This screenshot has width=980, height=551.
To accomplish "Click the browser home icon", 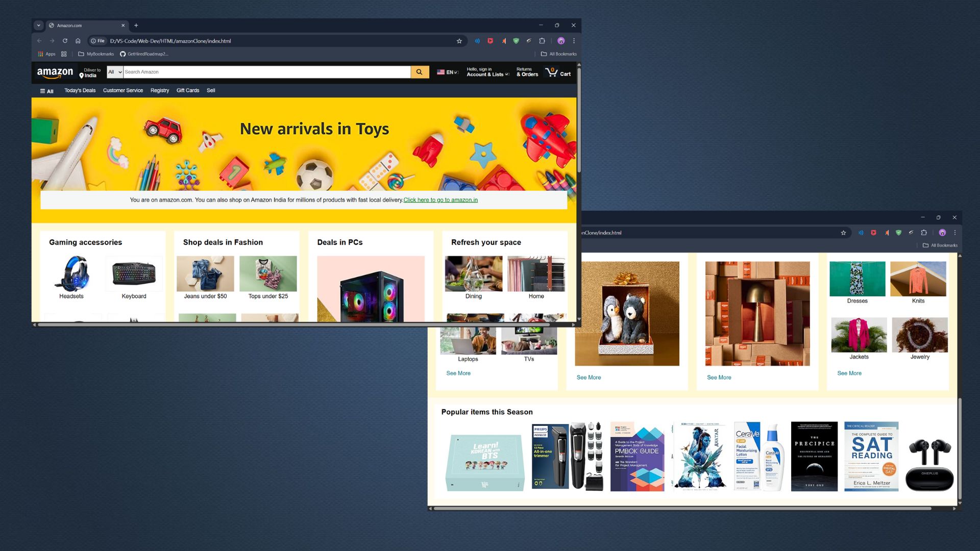I will tap(78, 41).
